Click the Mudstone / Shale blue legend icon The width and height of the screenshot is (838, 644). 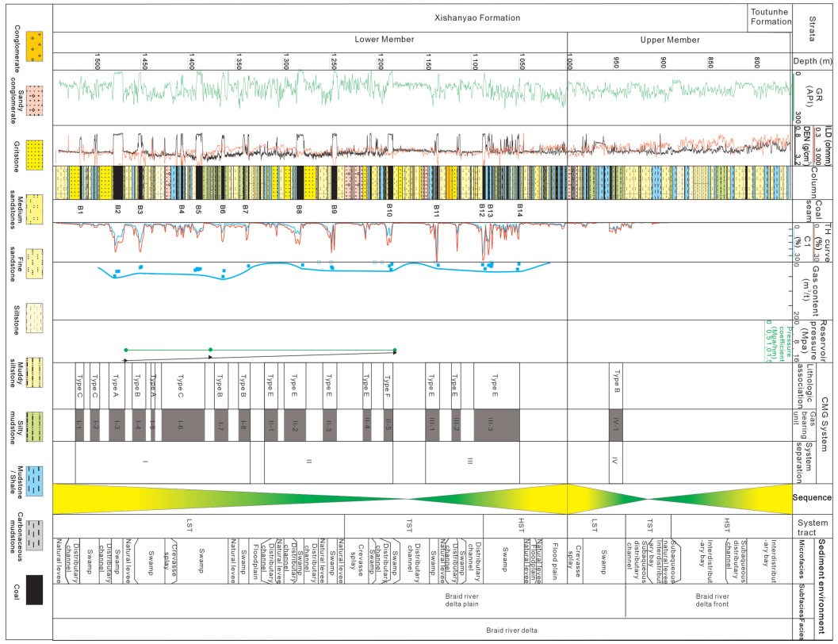(x=34, y=481)
